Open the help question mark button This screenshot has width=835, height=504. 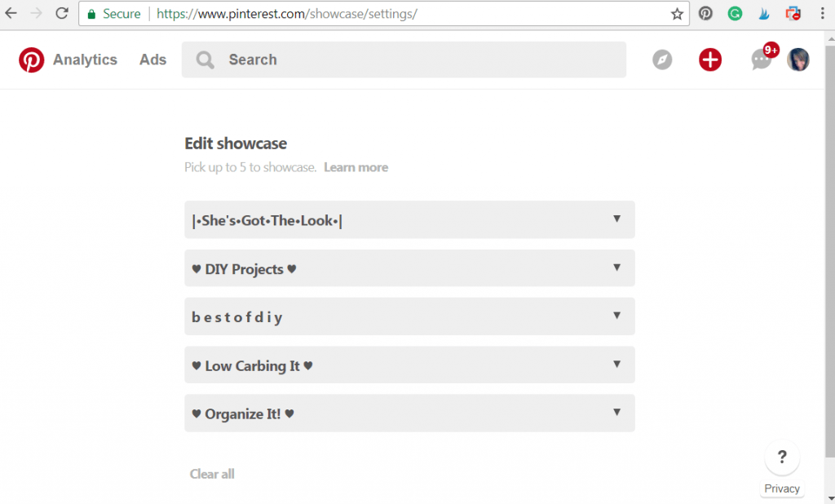782,458
